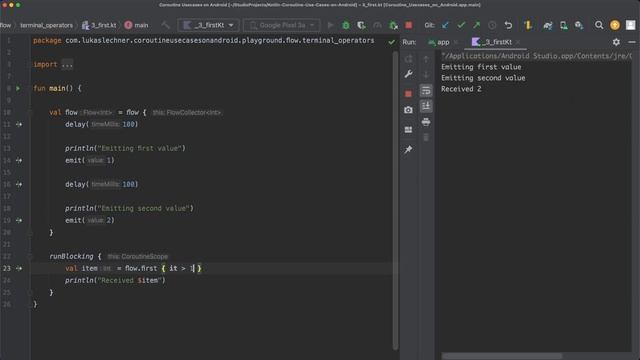Expand the folded import block
This screenshot has height=360, width=640.
[x=67, y=64]
